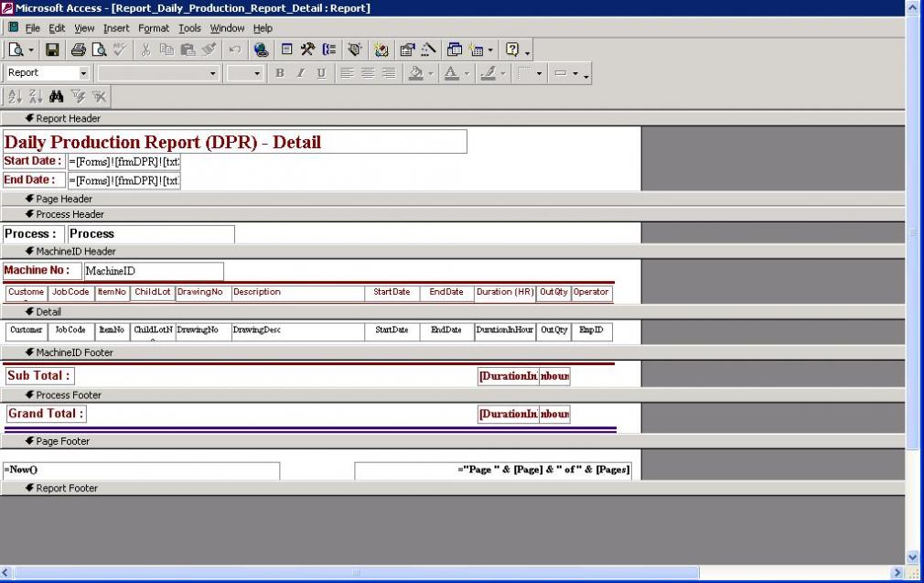
Task: Open Find with the binoculars icon
Action: click(x=57, y=96)
